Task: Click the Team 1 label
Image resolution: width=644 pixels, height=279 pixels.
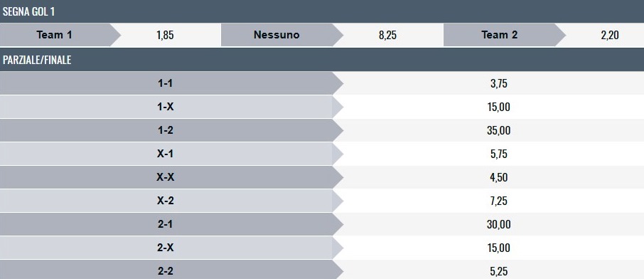Action: 55,35
